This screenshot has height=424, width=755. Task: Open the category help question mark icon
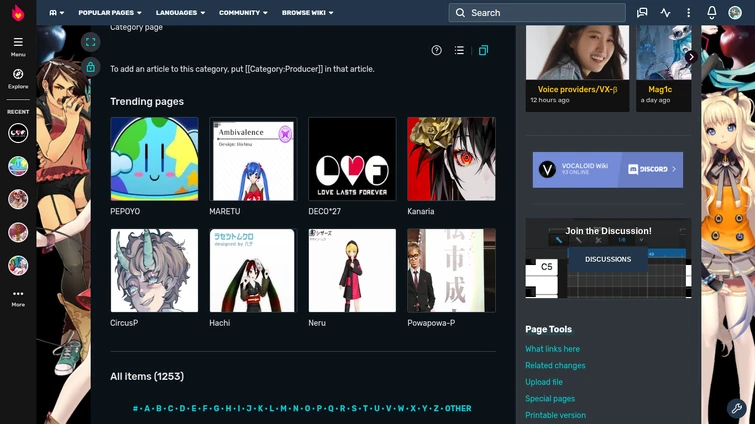click(436, 50)
